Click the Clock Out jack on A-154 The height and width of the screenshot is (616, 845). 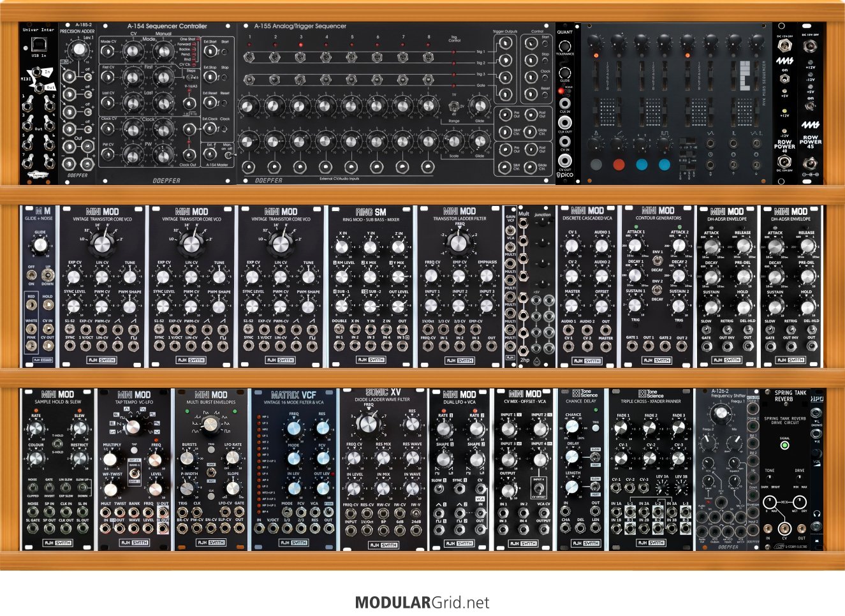(189, 154)
